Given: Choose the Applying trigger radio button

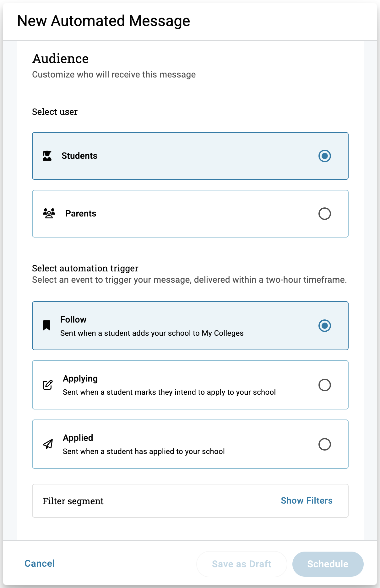Looking at the screenshot, I should 324,385.
